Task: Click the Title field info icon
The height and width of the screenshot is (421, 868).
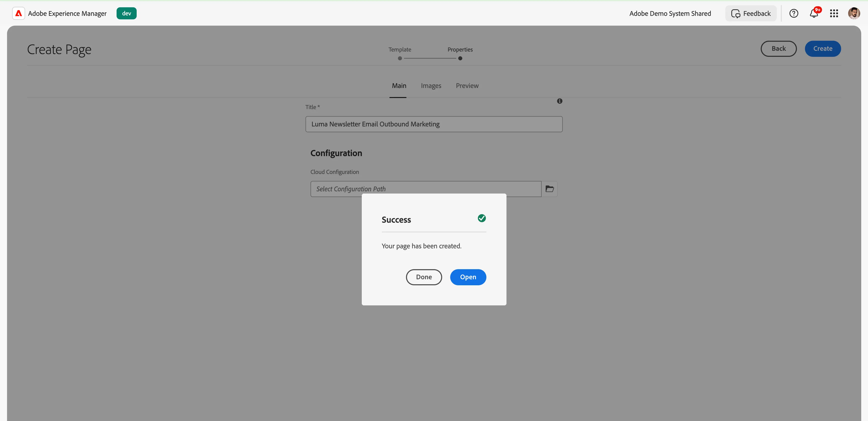Action: pos(559,101)
